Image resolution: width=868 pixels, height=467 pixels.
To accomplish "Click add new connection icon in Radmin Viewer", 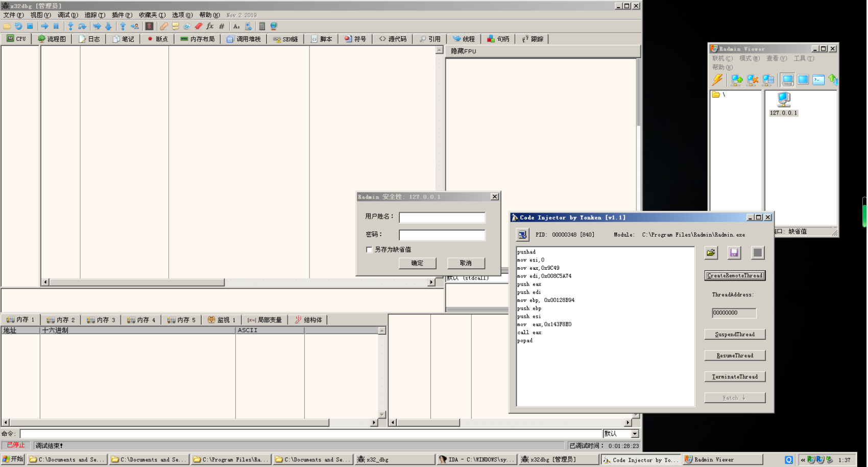I will (x=737, y=80).
